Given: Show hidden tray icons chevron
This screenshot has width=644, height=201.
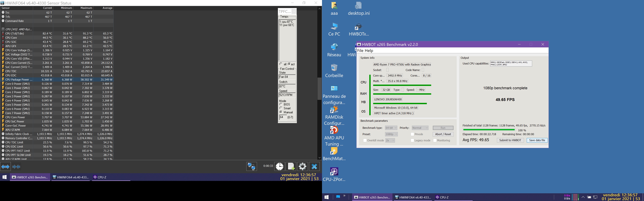Looking at the screenshot, I should [583, 197].
